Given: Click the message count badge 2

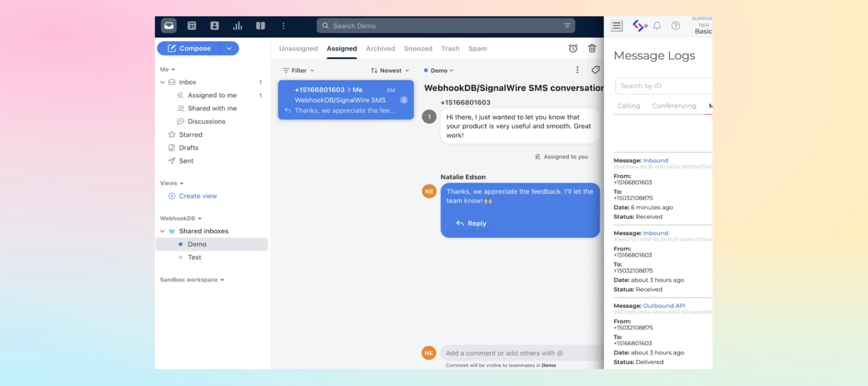Looking at the screenshot, I should [x=404, y=100].
